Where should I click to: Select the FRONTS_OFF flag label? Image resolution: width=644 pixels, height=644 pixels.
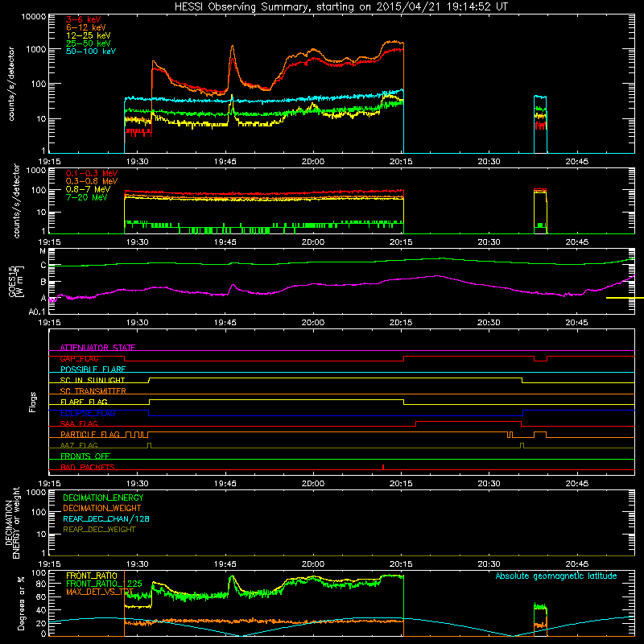pyautogui.click(x=85, y=456)
